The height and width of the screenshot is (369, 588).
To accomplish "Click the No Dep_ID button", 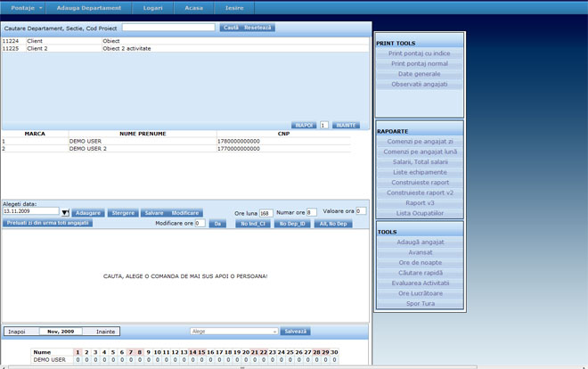I will click(x=292, y=224).
